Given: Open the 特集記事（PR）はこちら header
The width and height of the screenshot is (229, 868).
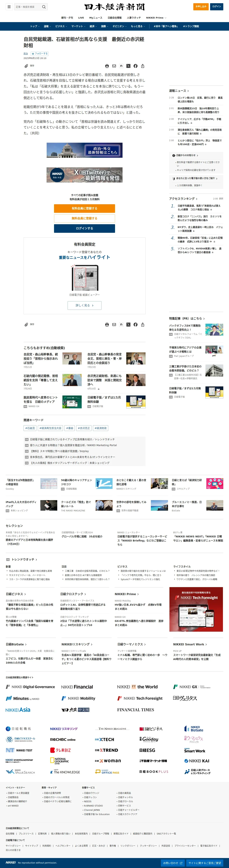Looking at the screenshot, I should coord(187,319).
